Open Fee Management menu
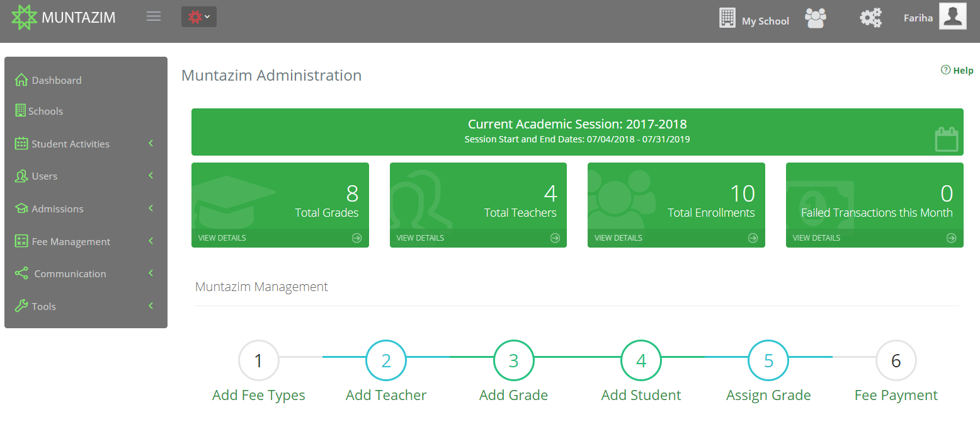980x424 pixels. pos(71,241)
